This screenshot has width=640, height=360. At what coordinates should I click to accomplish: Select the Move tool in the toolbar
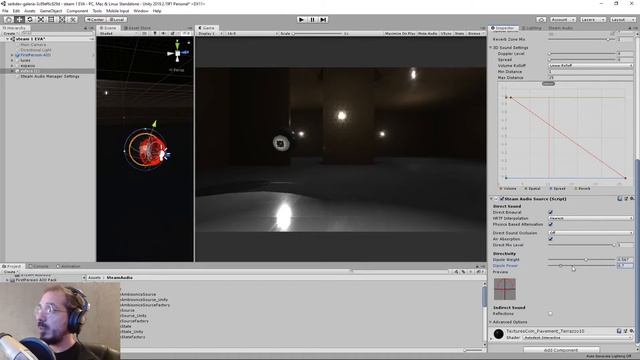pyautogui.click(x=19, y=20)
